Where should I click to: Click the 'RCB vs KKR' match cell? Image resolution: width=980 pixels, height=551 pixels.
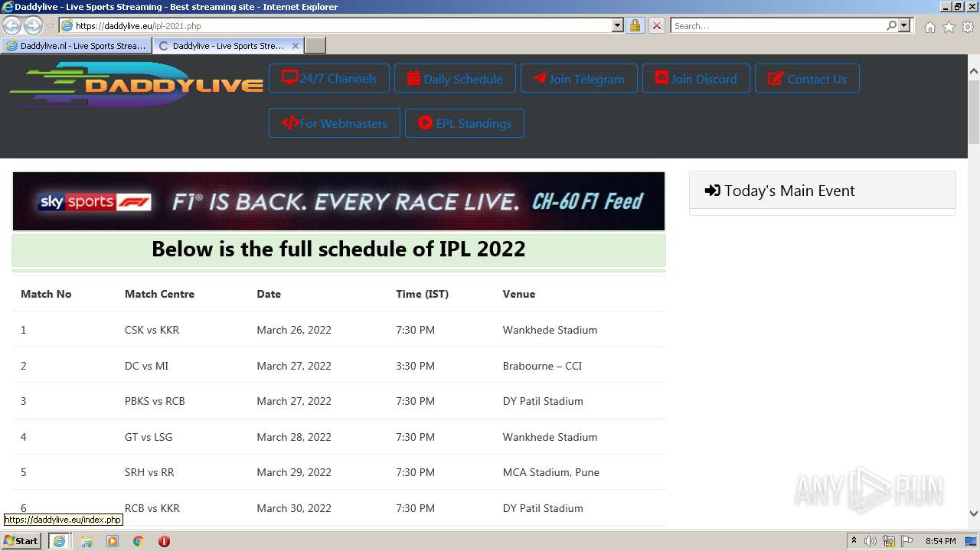coord(152,508)
